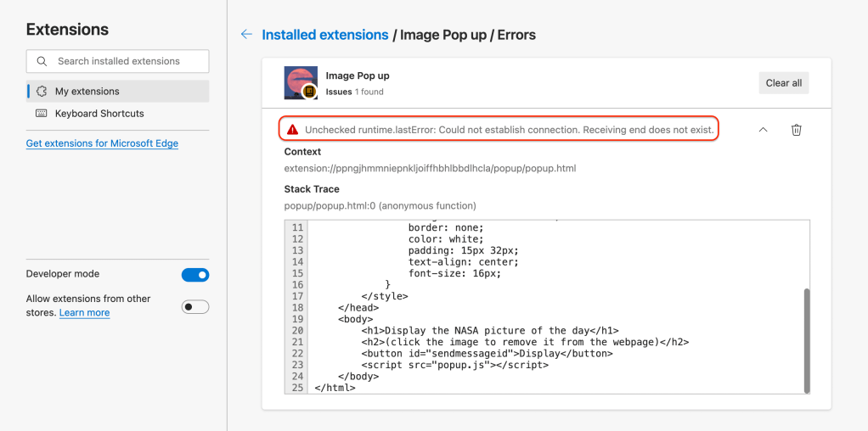The width and height of the screenshot is (868, 431).
Task: Select the Unchecked runtime.lastError error message
Action: pos(509,130)
